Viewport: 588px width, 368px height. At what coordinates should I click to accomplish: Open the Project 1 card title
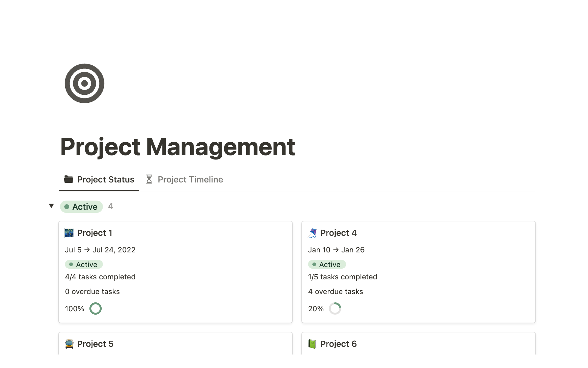tap(95, 233)
